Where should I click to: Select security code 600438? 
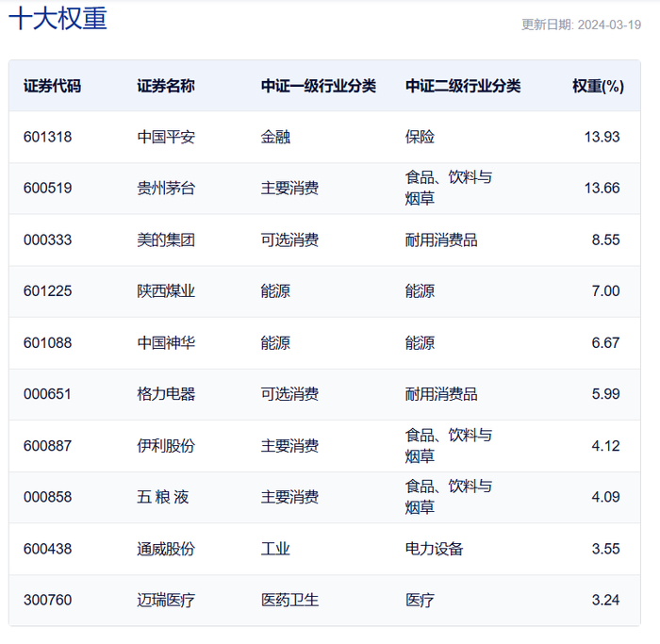click(47, 549)
